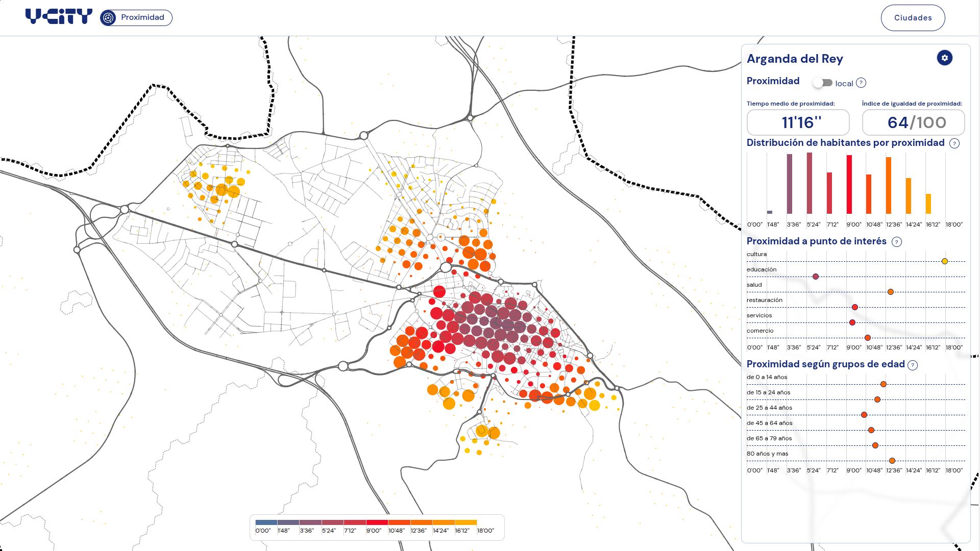980x551 pixels.
Task: Open the Ciudades menu
Action: (913, 18)
